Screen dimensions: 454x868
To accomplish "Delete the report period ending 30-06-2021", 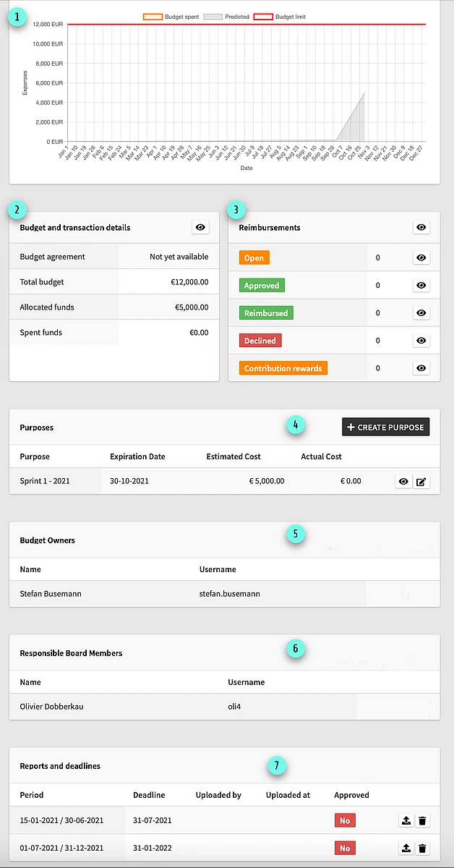I will click(423, 821).
